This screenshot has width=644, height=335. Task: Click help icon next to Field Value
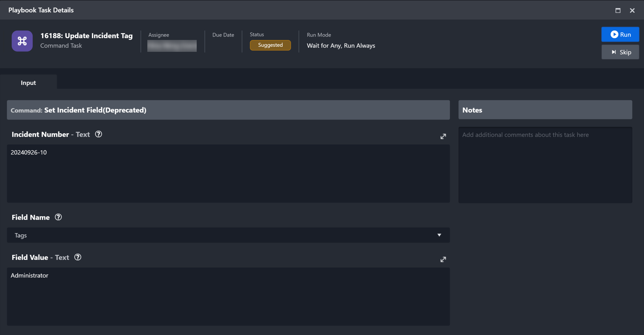pos(78,257)
